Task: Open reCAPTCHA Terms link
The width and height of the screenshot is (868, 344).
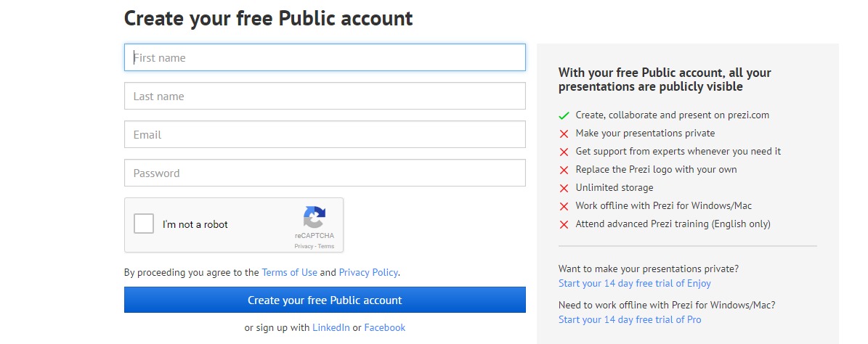Action: (326, 246)
